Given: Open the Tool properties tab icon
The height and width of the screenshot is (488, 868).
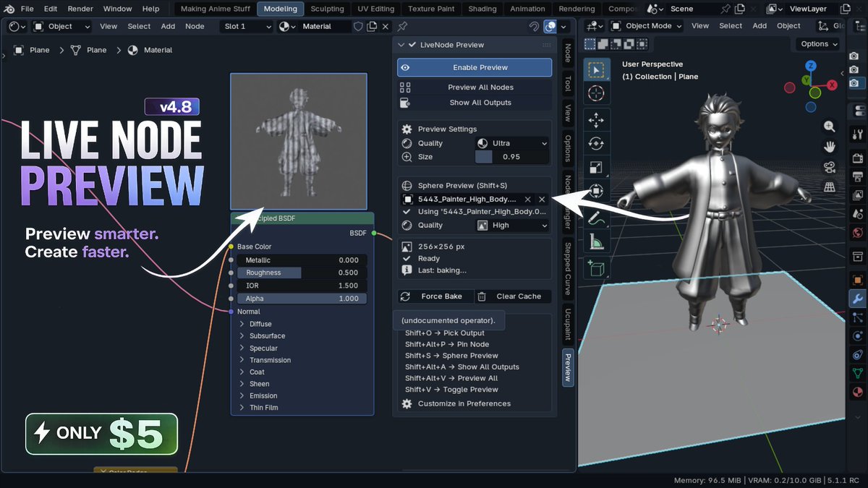Looking at the screenshot, I should [858, 134].
